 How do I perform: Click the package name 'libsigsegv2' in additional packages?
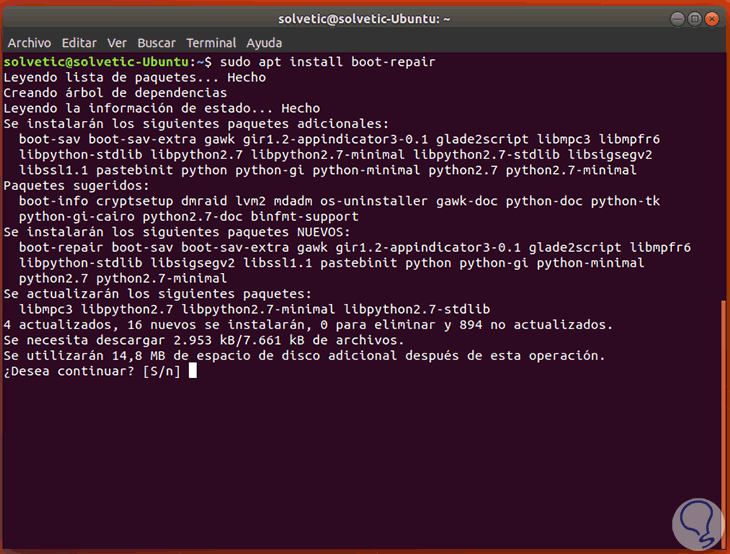pos(610,155)
